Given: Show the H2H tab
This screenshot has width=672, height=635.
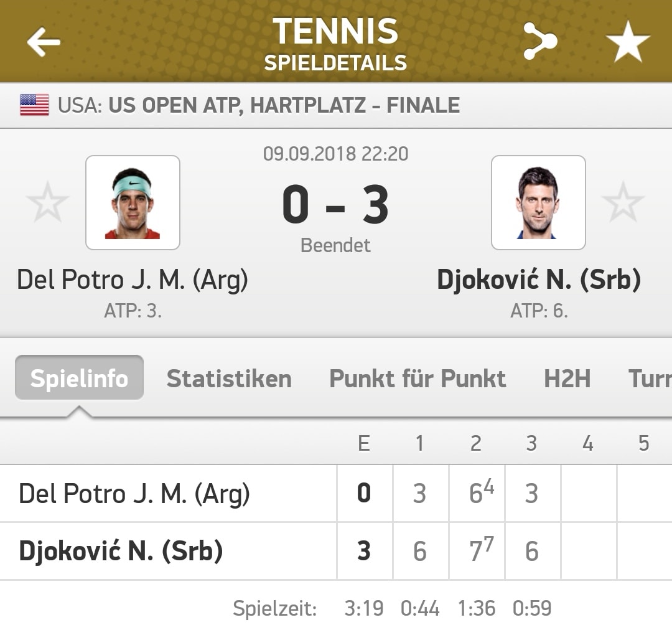Looking at the screenshot, I should pyautogui.click(x=567, y=379).
